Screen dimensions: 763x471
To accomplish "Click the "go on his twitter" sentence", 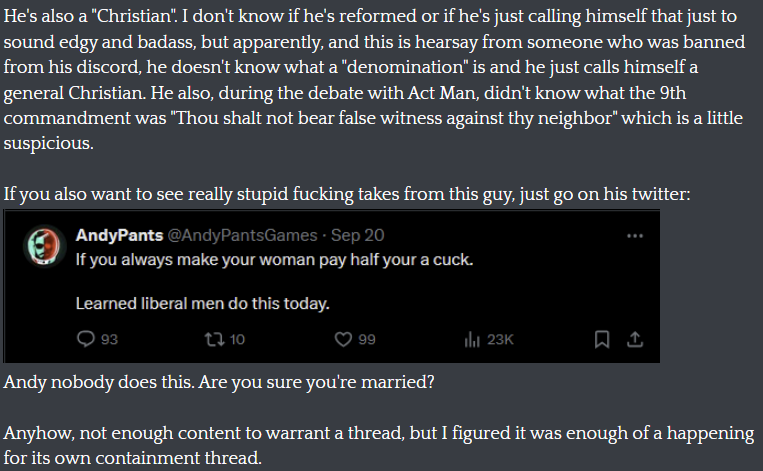I will tap(347, 194).
